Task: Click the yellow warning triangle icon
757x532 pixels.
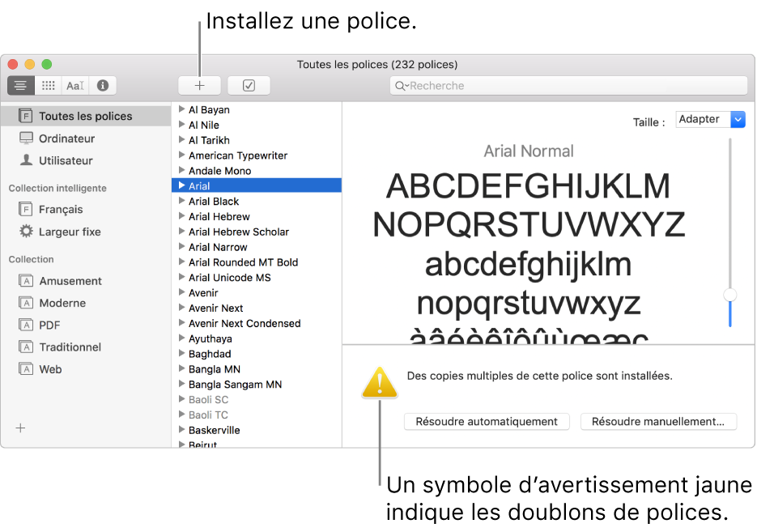Action: (380, 383)
